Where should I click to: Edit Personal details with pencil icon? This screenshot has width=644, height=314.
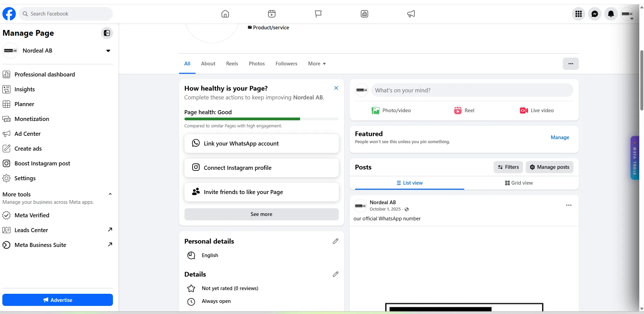(x=335, y=241)
